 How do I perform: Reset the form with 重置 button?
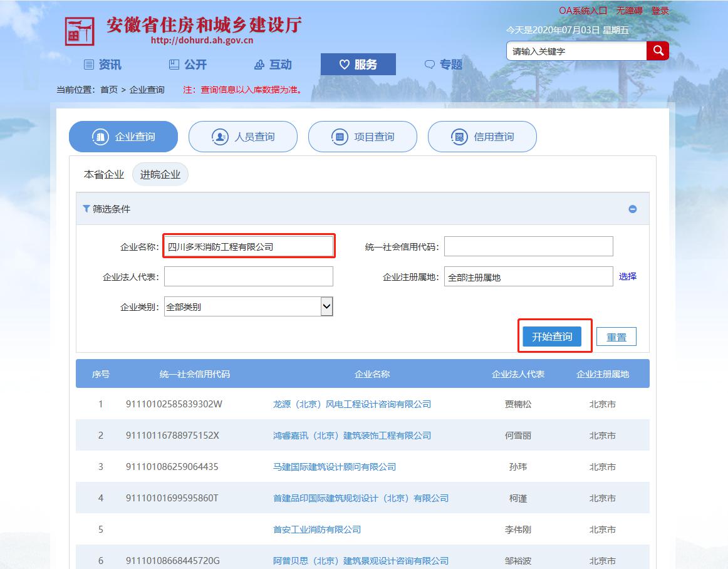click(x=616, y=337)
